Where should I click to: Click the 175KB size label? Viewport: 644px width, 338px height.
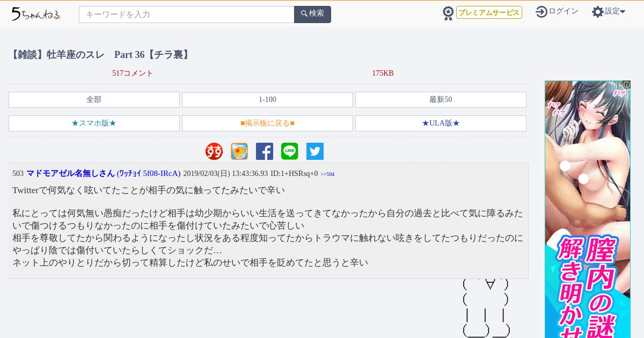point(383,74)
